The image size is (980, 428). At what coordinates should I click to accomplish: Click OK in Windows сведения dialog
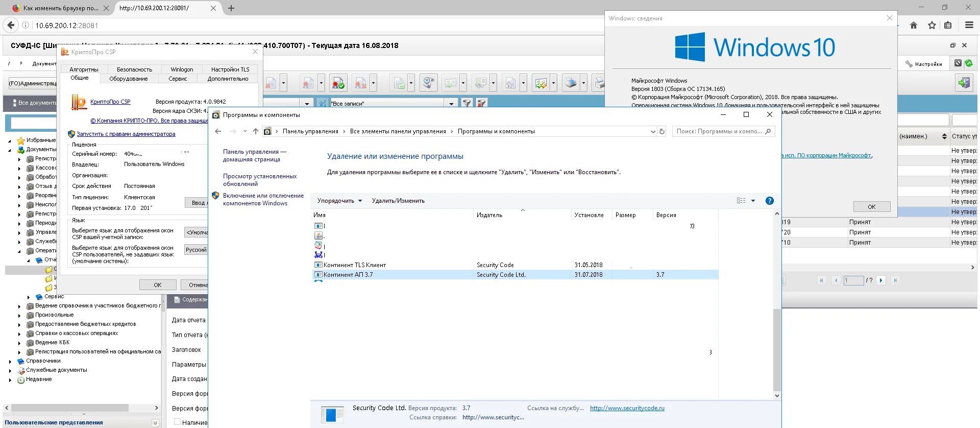coord(872,207)
